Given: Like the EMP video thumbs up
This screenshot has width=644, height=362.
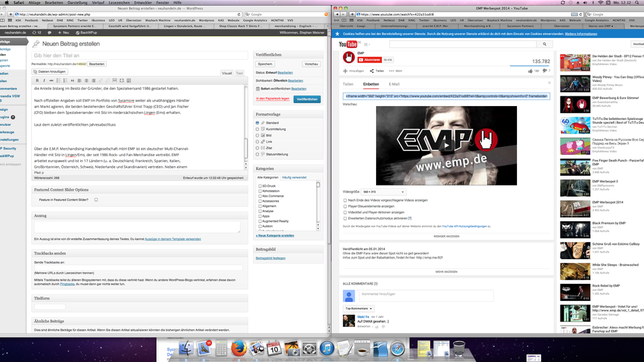Looking at the screenshot, I should click(530, 71).
